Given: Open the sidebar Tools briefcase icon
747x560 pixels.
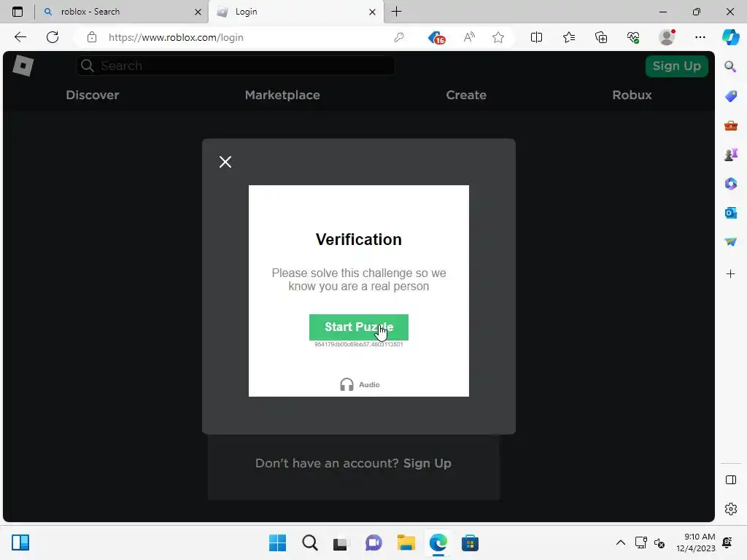Looking at the screenshot, I should tap(730, 125).
